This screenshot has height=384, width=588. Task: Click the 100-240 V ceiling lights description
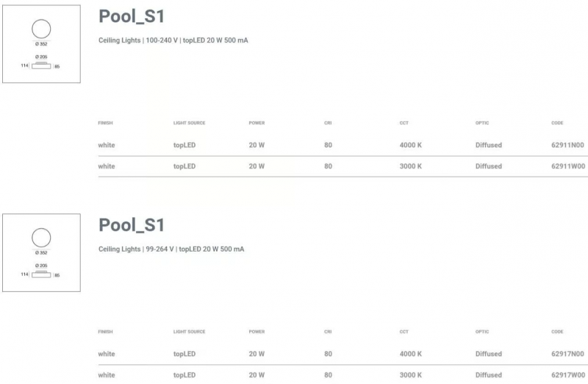(173, 40)
